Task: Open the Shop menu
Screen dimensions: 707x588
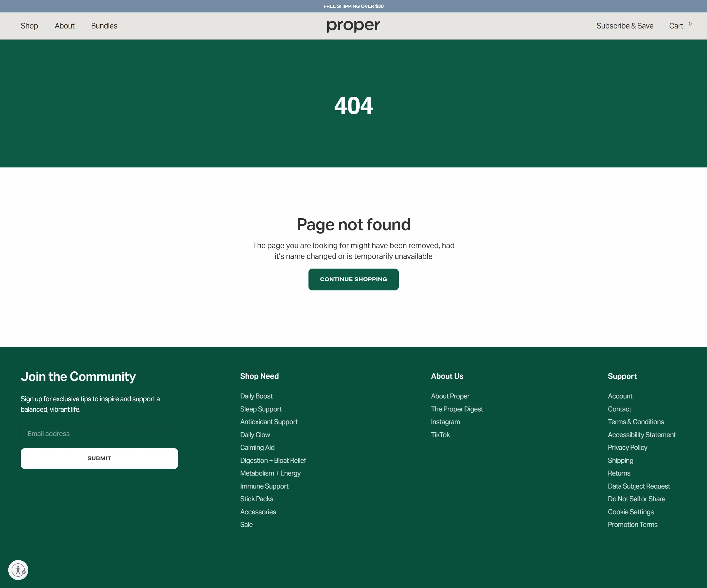Action: [29, 26]
